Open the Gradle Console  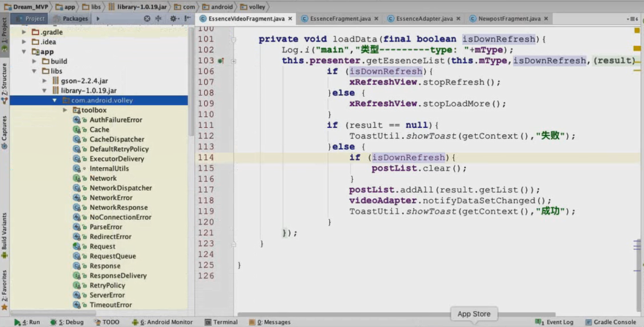(x=611, y=322)
